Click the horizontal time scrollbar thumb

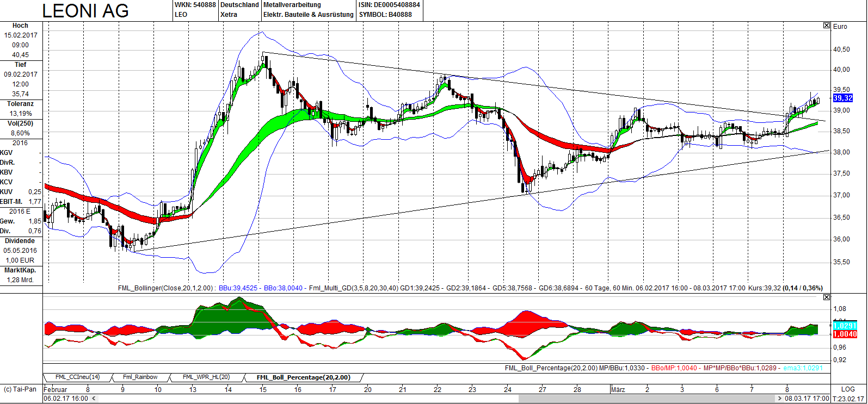click(x=647, y=399)
